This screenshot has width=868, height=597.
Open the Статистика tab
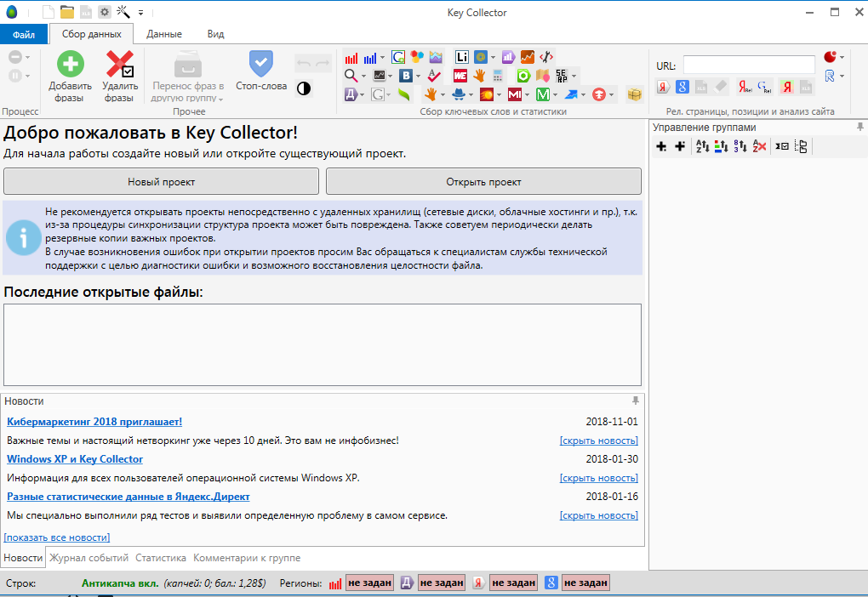pos(161,558)
